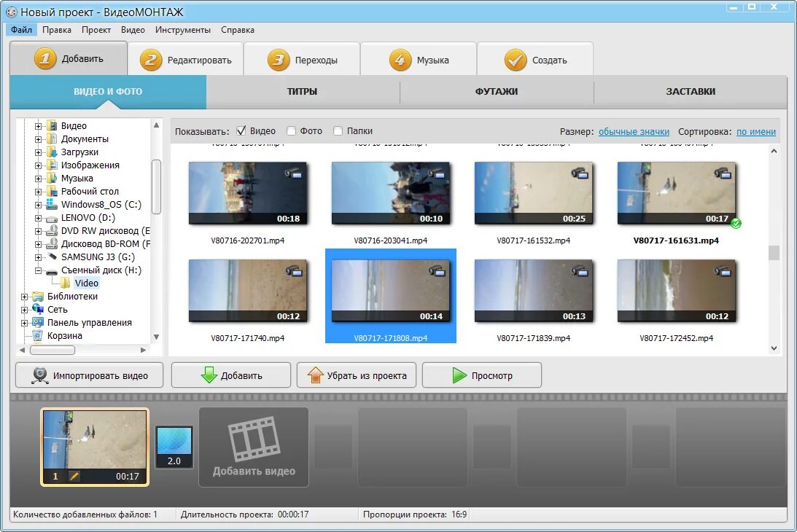This screenshot has width=797, height=532.
Task: Expand the SAMSUNG J3 (G:) node
Action: pos(38,257)
